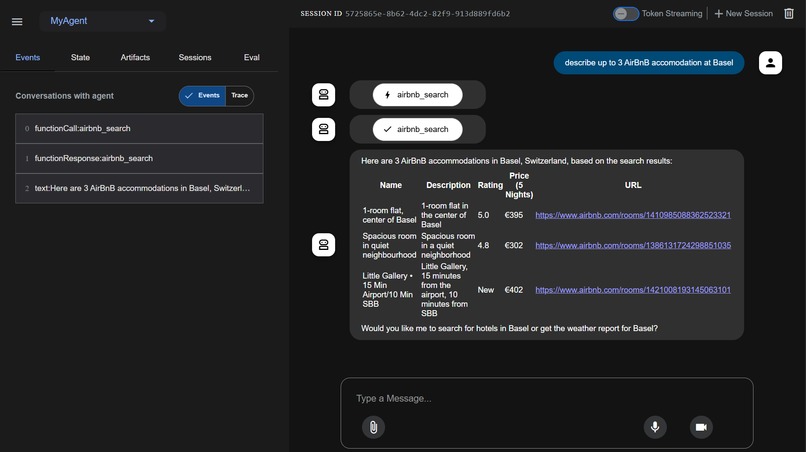
Task: Select the functionCall:airbnb_search event row
Action: pyautogui.click(x=139, y=129)
